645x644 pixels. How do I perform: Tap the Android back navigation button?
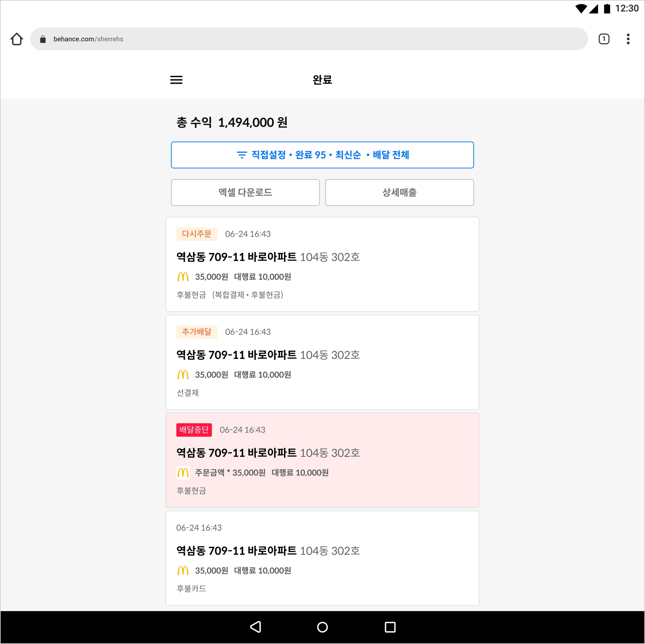tap(255, 627)
